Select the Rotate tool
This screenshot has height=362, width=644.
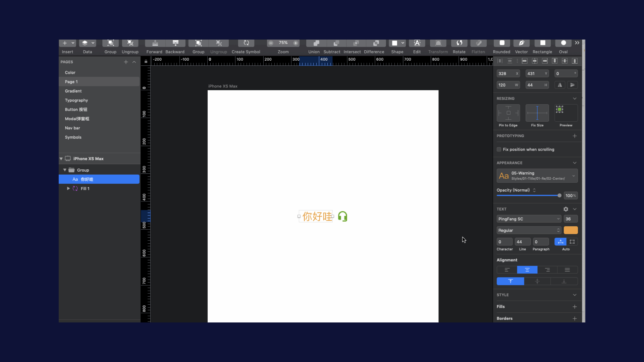tap(459, 43)
